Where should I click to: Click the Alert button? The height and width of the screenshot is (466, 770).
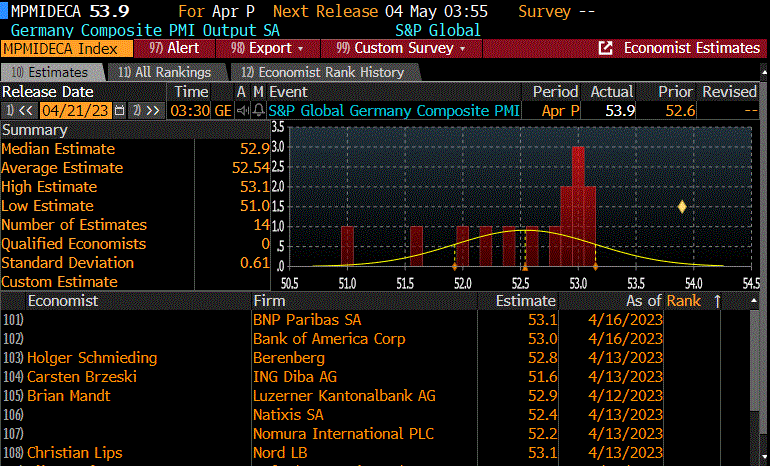pyautogui.click(x=174, y=48)
